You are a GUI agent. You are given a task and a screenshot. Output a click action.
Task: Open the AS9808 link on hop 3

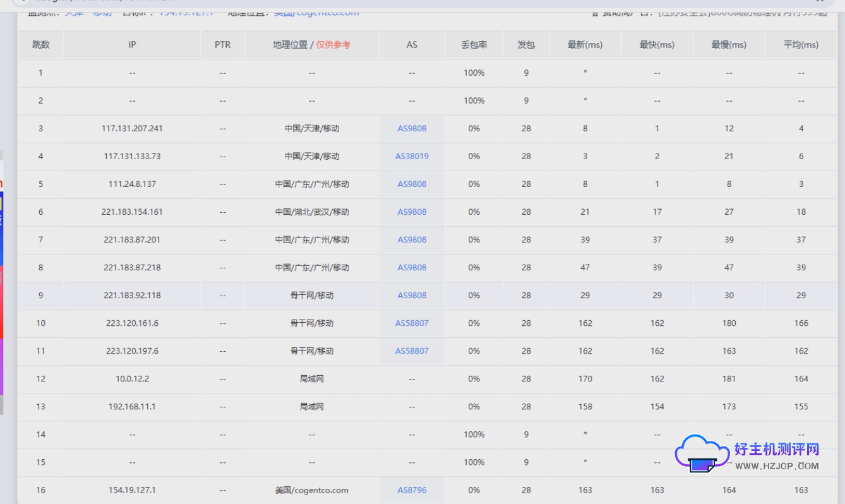[412, 128]
